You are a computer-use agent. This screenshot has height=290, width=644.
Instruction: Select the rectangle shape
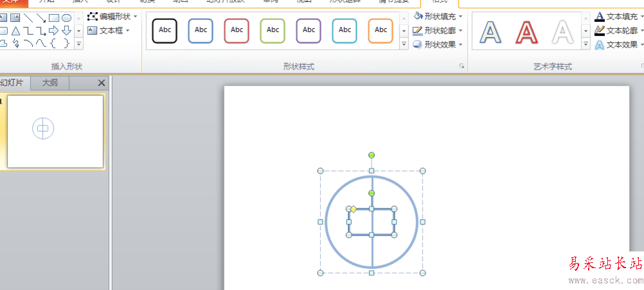coord(54,18)
